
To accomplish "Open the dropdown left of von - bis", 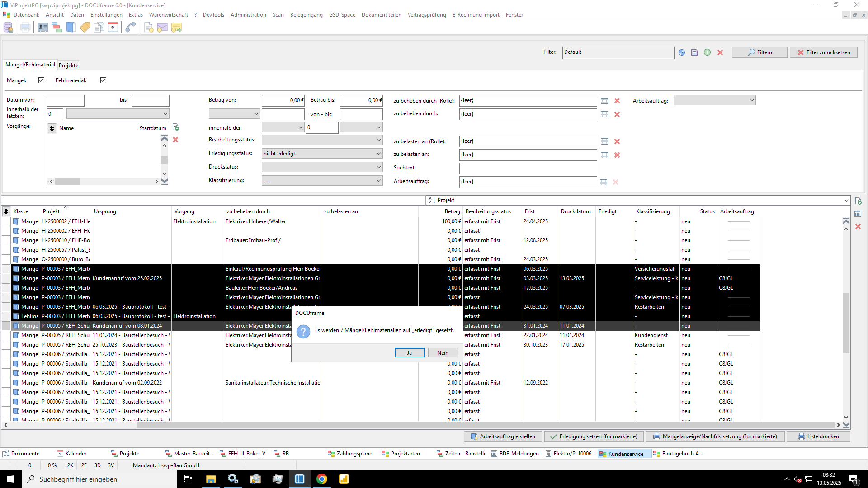I will tap(234, 114).
